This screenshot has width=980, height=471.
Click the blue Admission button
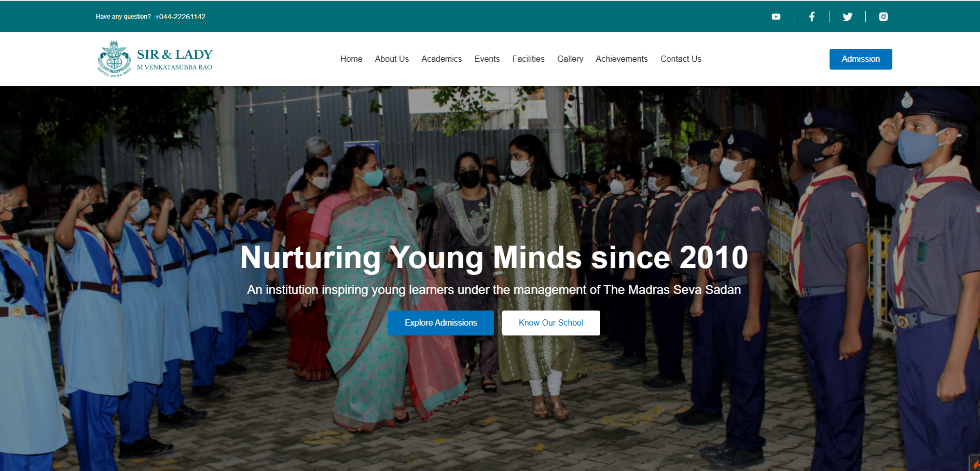tap(861, 59)
